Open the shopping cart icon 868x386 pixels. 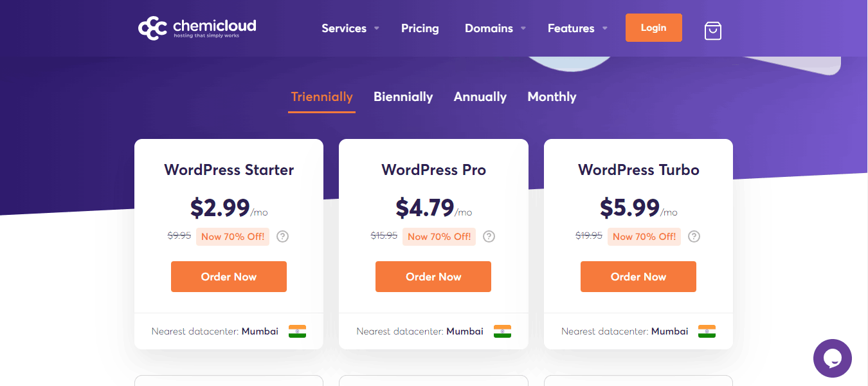point(712,30)
